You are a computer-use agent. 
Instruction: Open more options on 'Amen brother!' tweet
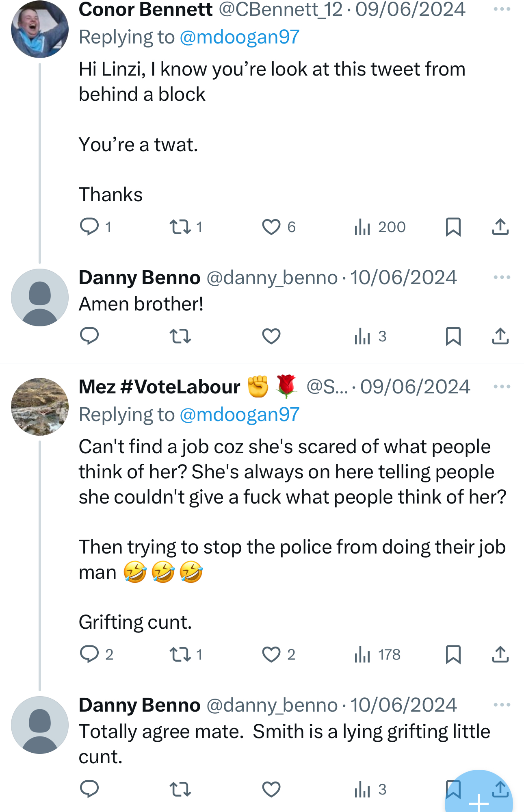point(502,277)
